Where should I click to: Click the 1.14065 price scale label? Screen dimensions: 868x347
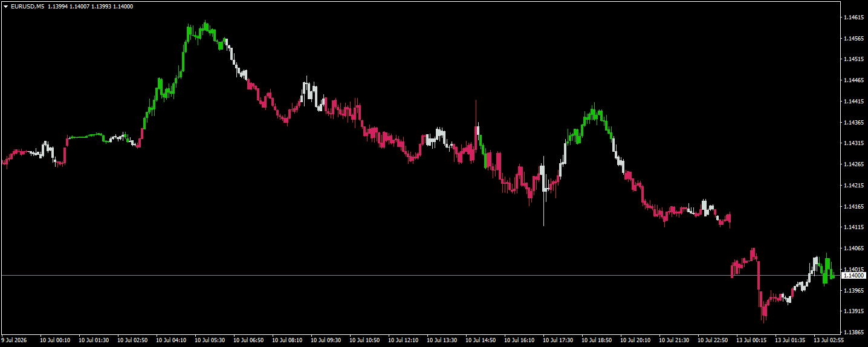[852, 248]
